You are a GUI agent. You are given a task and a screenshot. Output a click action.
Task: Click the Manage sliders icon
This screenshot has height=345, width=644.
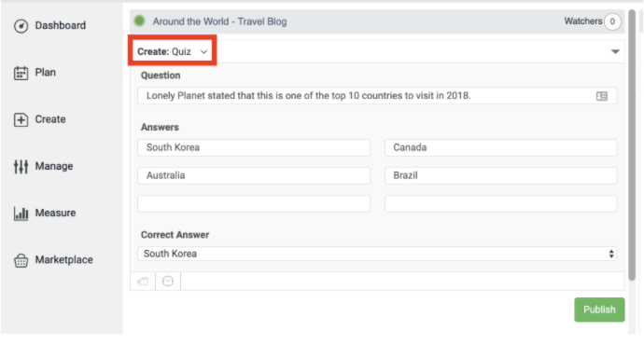tap(21, 167)
